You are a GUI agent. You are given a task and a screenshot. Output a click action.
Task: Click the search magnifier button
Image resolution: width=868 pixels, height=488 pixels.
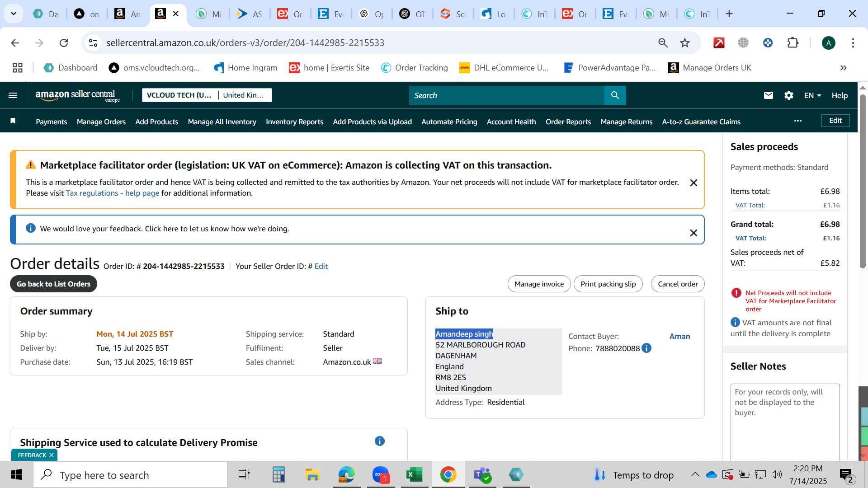click(x=615, y=95)
